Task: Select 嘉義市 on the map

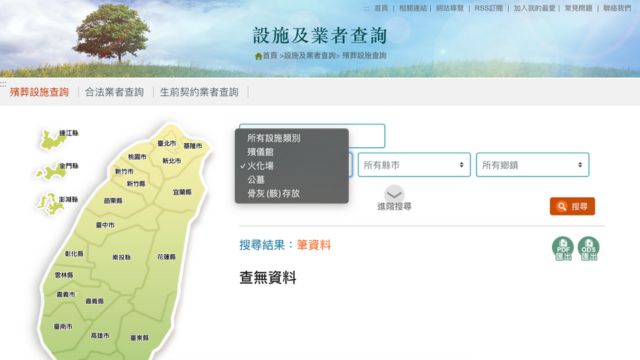Action: (x=66, y=294)
